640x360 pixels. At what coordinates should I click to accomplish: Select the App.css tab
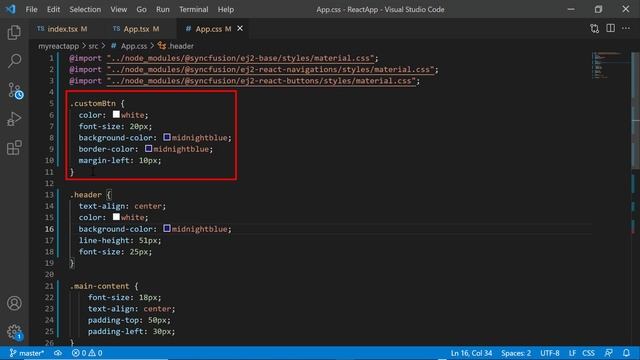pyautogui.click(x=213, y=29)
